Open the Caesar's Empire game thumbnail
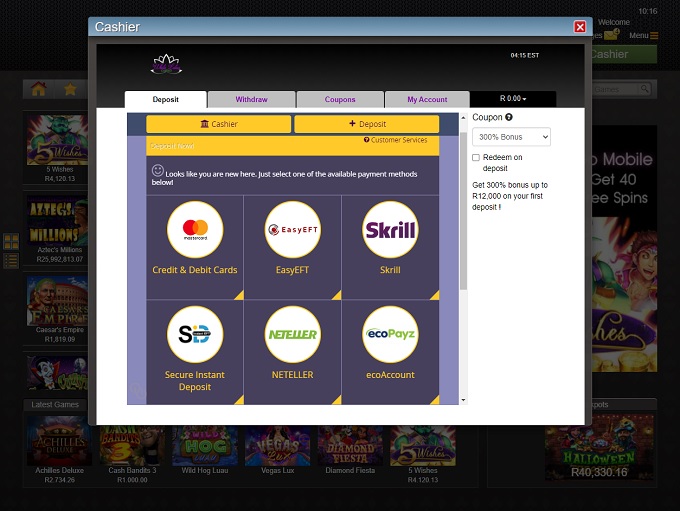680x511 pixels. pos(57,301)
